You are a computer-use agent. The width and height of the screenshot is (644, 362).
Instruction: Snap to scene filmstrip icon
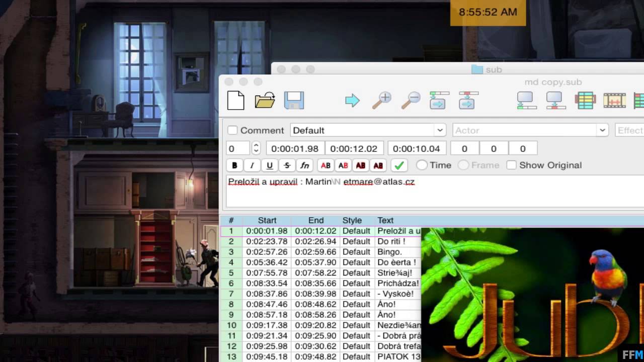point(614,101)
